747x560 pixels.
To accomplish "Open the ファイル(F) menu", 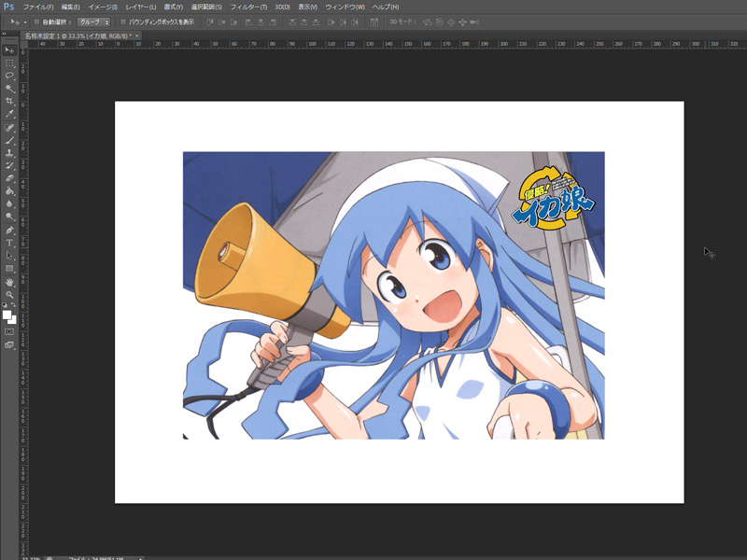I will click(38, 7).
